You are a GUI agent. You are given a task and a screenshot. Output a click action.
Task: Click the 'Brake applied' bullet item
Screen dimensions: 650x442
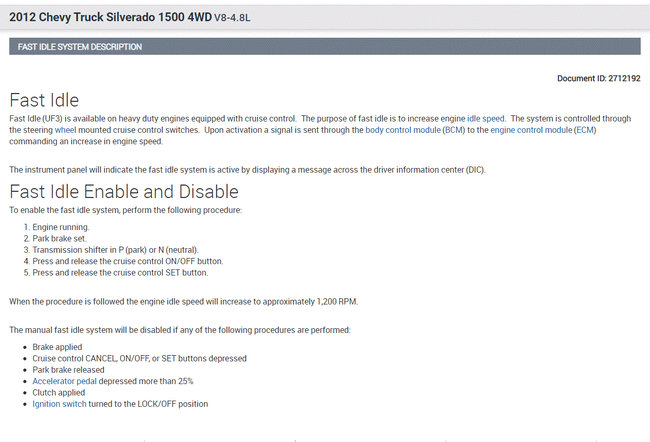coord(59,347)
